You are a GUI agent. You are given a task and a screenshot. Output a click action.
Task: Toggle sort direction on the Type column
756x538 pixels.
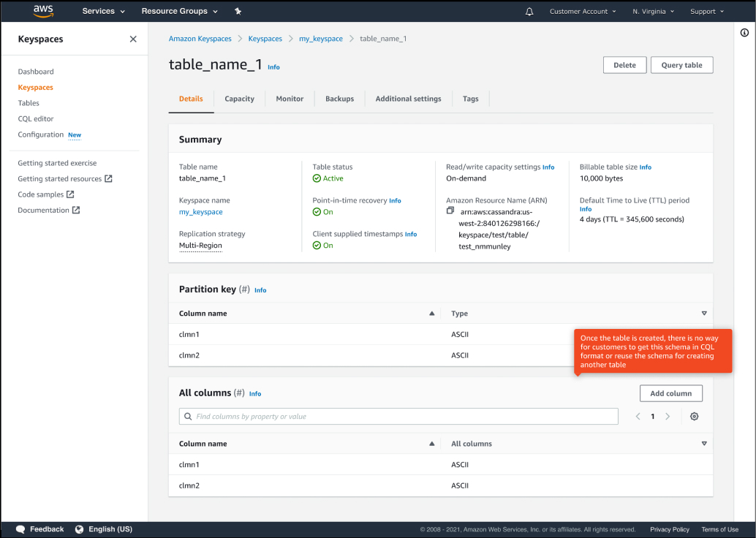[x=704, y=313]
